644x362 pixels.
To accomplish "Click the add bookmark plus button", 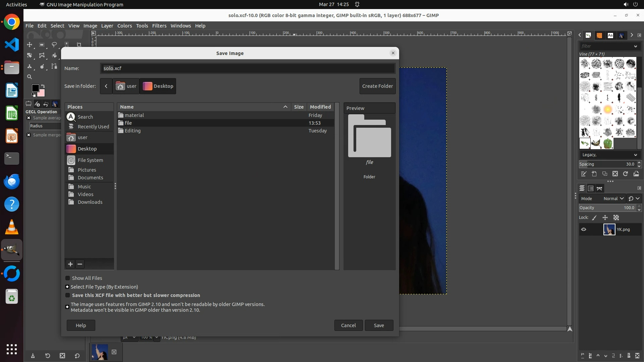I will pyautogui.click(x=70, y=264).
